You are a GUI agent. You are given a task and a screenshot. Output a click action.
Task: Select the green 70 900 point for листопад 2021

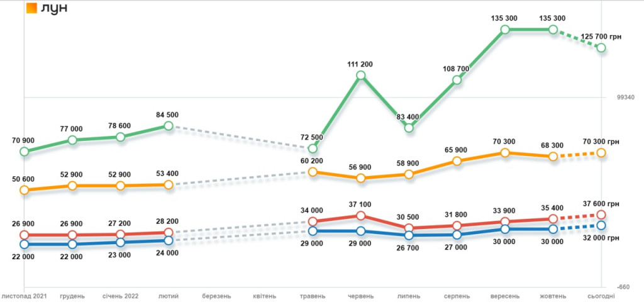pyautogui.click(x=25, y=152)
